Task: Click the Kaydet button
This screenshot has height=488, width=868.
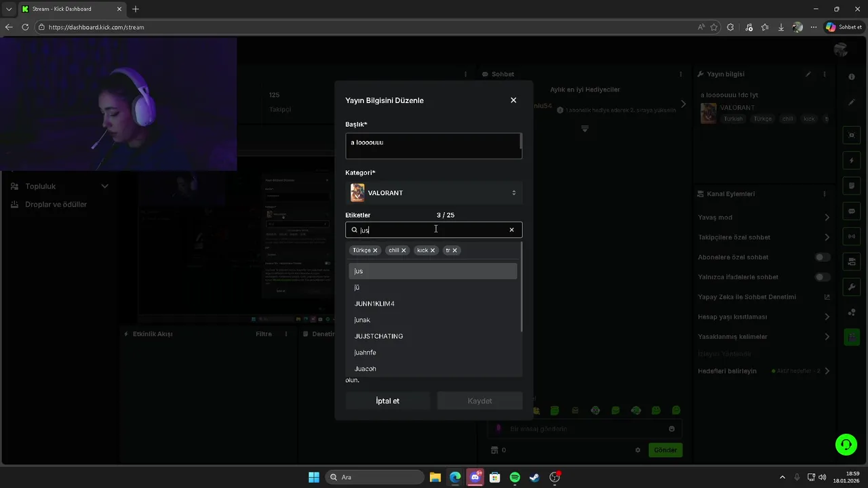Action: pos(479,401)
